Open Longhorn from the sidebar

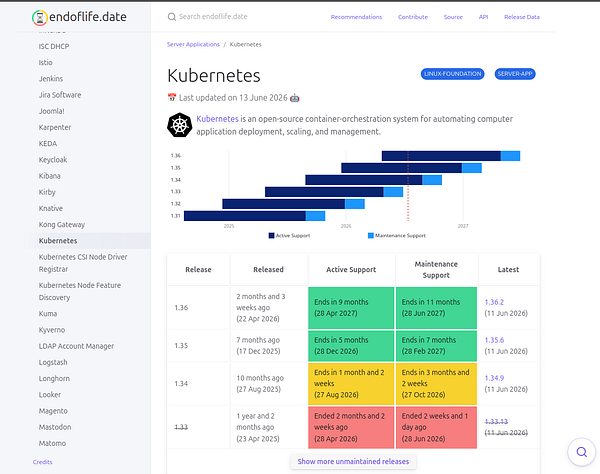54,378
